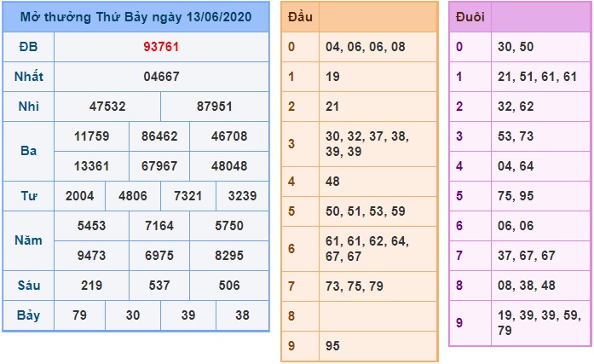Click the Đầu table row 2 value 21
This screenshot has width=594, height=364.
click(x=332, y=107)
